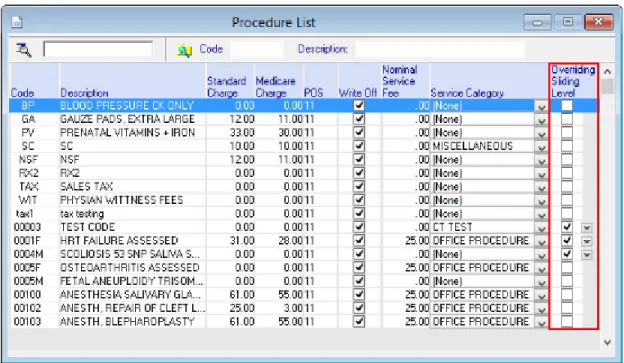Toggle Write Off checkbox for BLOOD PRESSURE CK ONLY
Image resolution: width=624 pixels, height=363 pixels.
coord(359,105)
